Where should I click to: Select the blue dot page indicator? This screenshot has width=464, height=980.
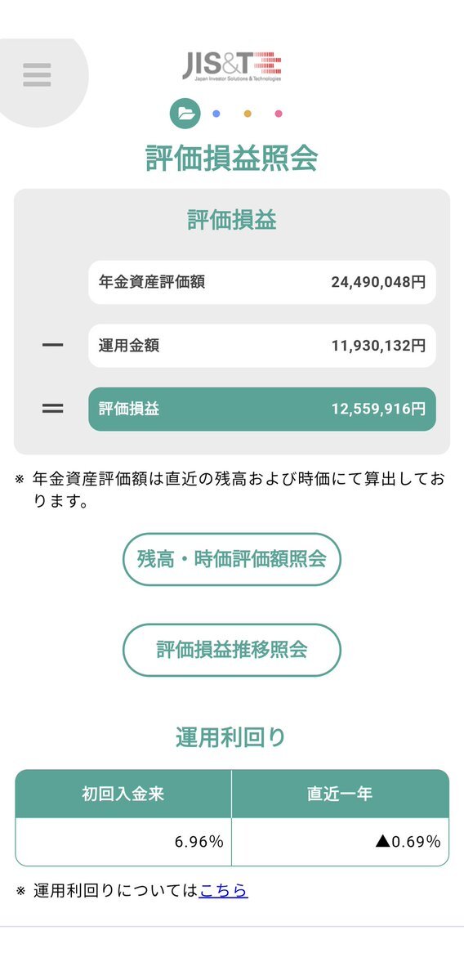click(216, 114)
